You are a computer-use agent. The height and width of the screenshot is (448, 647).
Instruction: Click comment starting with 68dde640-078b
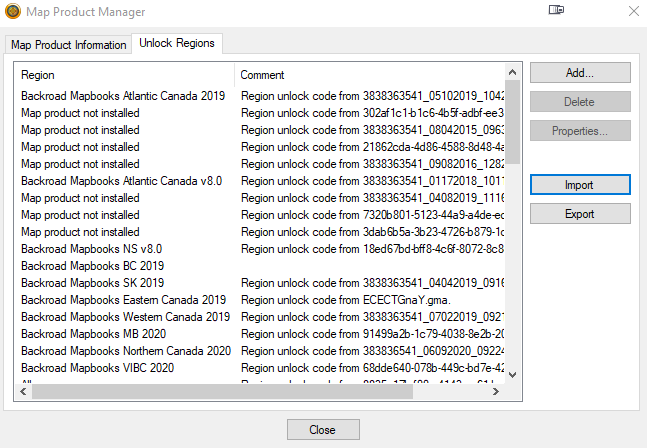pos(372,368)
